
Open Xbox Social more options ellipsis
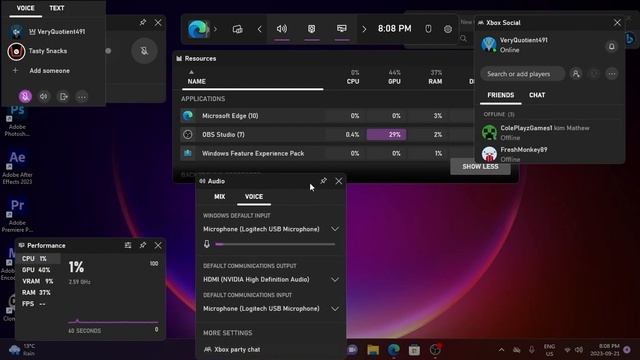click(612, 74)
